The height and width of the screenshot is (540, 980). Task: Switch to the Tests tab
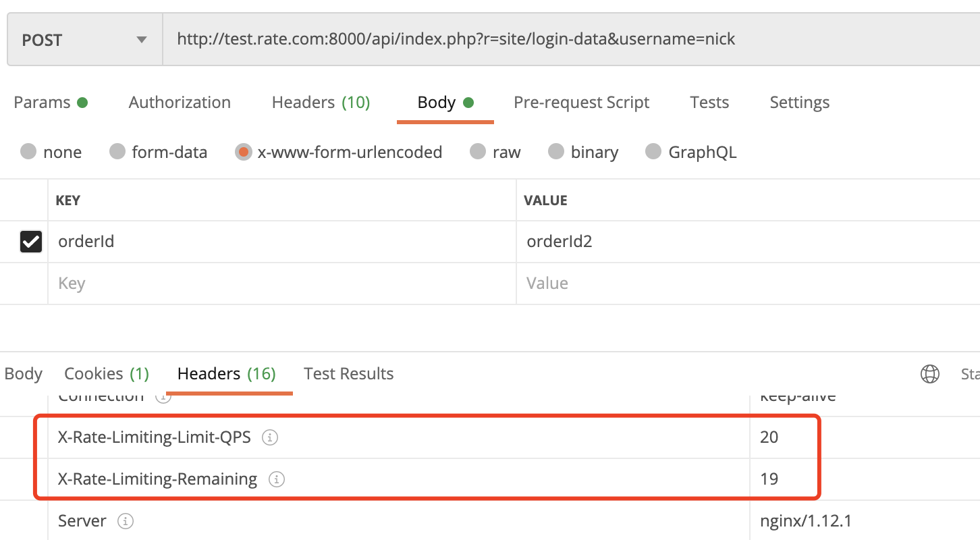coord(709,103)
